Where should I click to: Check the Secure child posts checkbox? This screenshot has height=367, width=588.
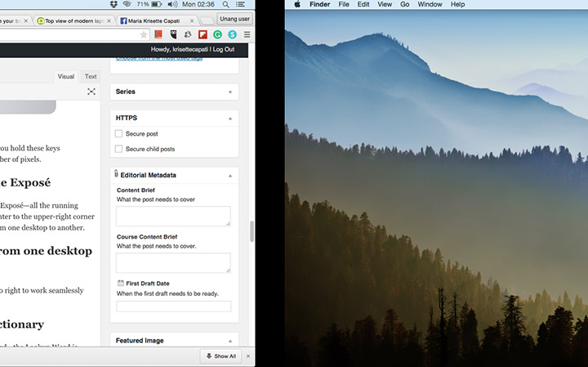[x=118, y=149]
